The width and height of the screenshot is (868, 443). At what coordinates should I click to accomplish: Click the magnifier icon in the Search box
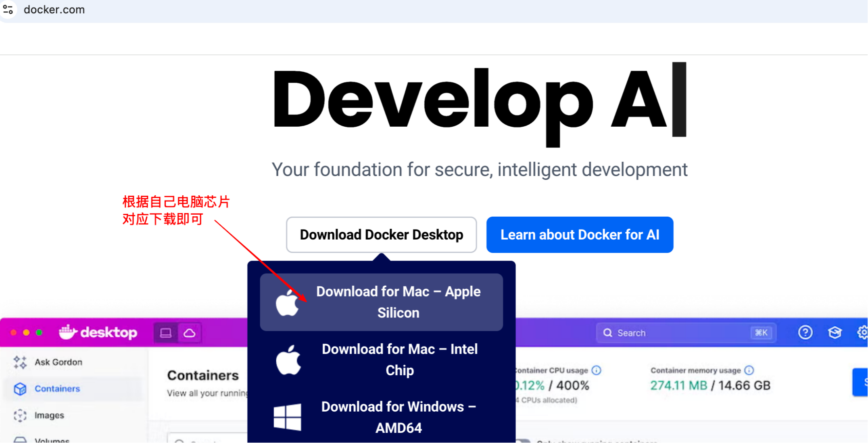coord(607,333)
